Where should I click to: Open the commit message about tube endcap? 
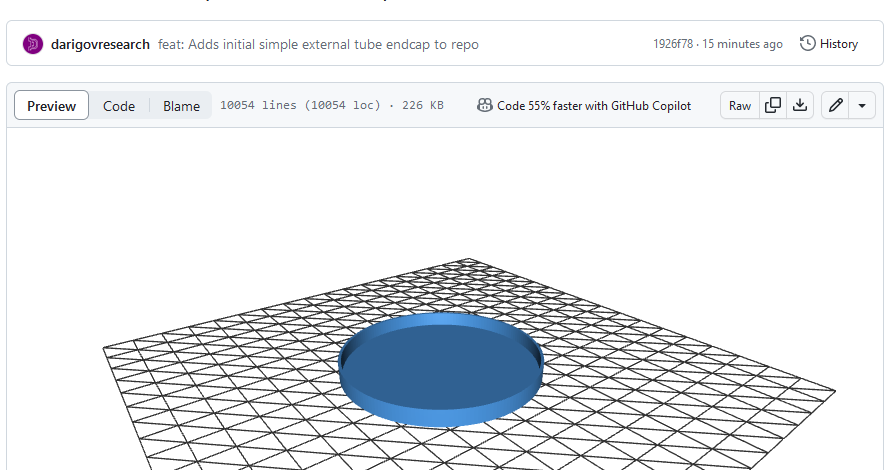click(x=318, y=44)
